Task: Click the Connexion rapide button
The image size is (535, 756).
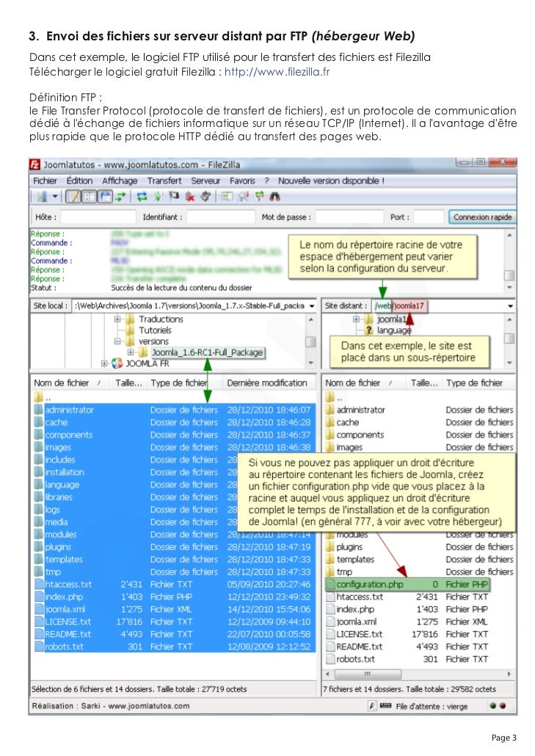Action: click(482, 217)
